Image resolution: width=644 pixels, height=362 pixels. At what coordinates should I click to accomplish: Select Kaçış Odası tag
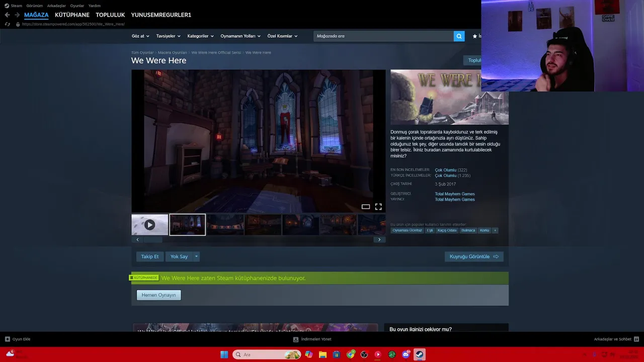(x=447, y=230)
